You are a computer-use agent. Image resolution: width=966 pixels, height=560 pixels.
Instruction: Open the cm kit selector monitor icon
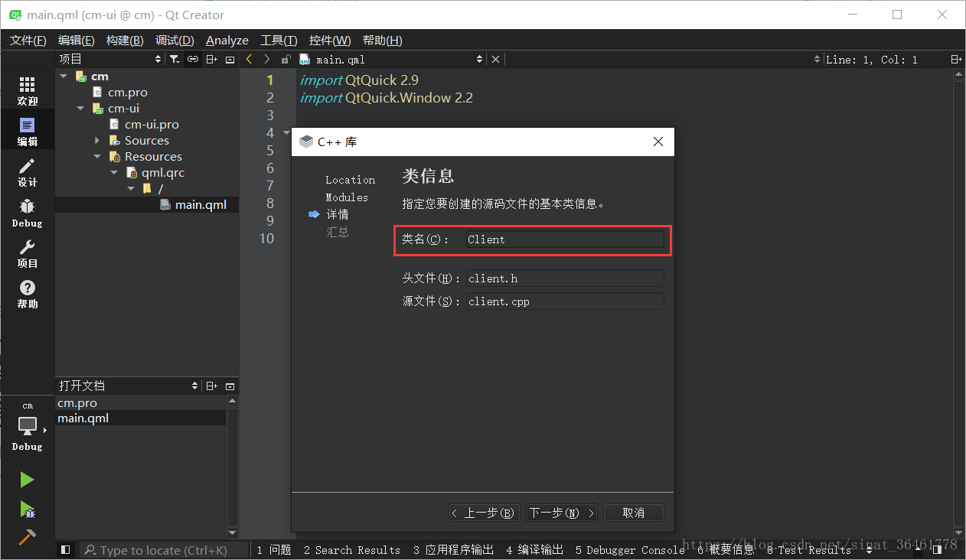click(28, 425)
